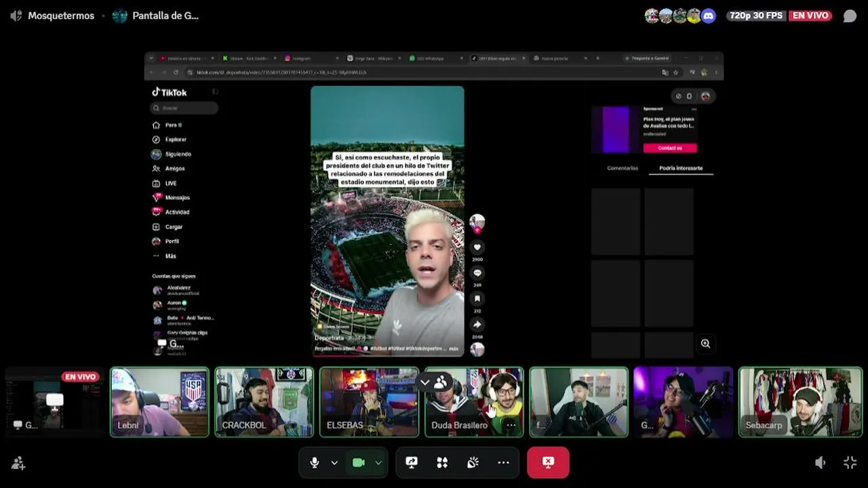The image size is (868, 488).
Task: Bookmark the TikTok video
Action: [x=477, y=298]
